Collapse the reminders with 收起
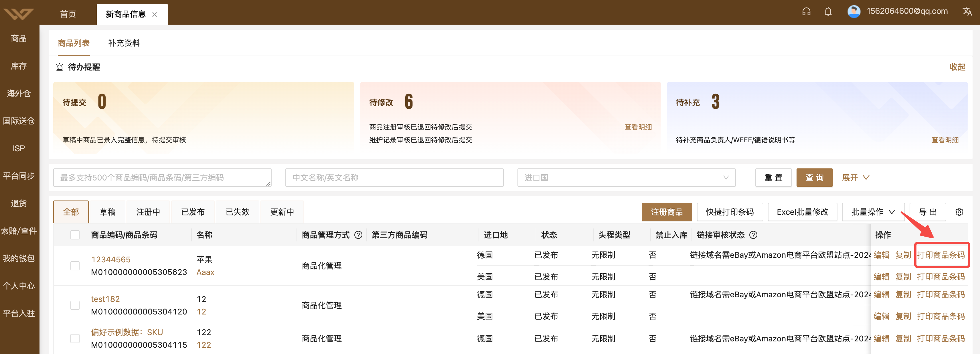The image size is (980, 354). pos(957,67)
